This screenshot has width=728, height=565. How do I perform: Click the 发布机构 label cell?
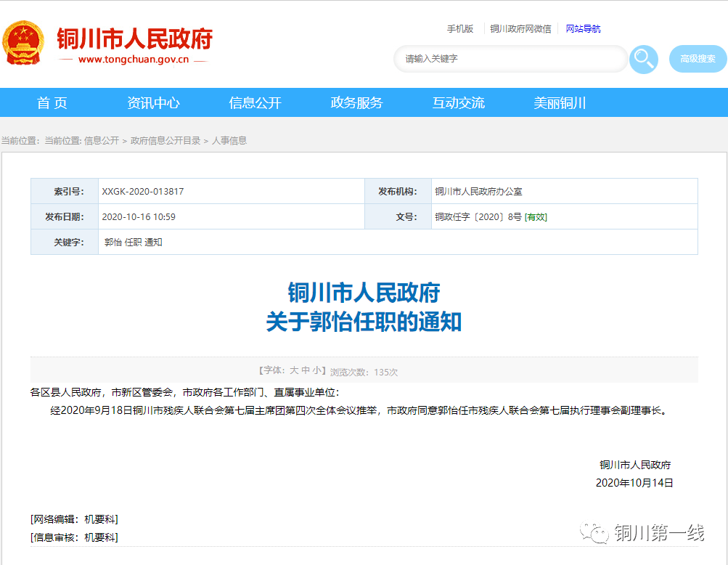pos(398,192)
